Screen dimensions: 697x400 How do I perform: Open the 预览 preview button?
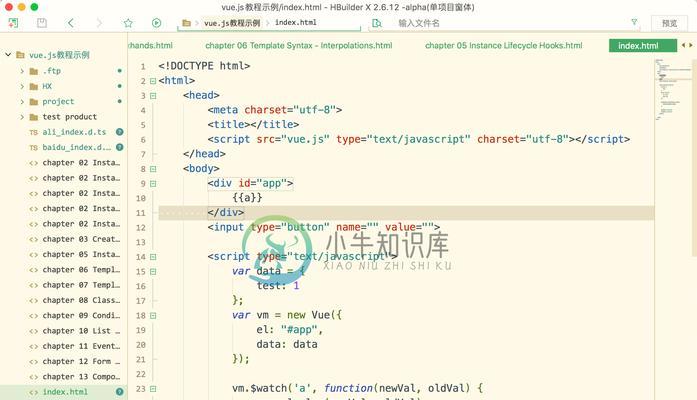pyautogui.click(x=669, y=23)
